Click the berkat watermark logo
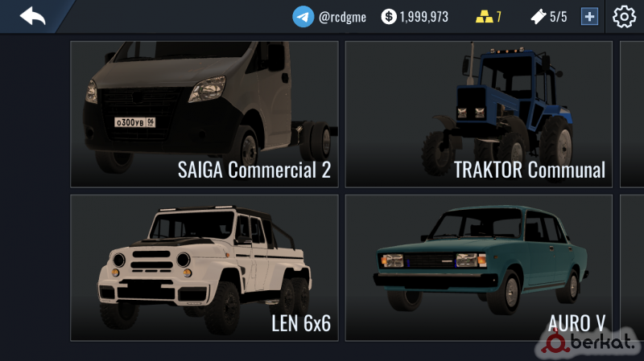 [x=588, y=343]
